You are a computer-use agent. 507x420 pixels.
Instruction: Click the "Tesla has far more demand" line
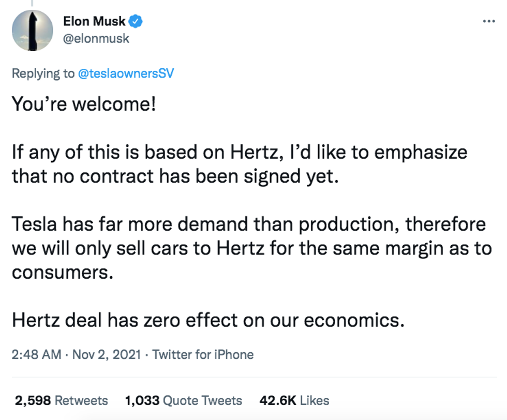[x=249, y=225]
